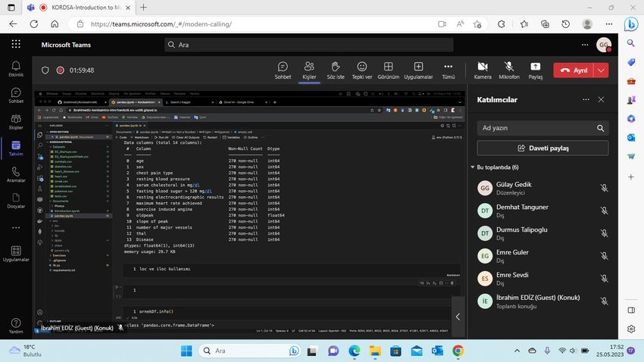The width and height of the screenshot is (644, 362).
Task: Click the recording indicator icon
Action: pos(61,70)
